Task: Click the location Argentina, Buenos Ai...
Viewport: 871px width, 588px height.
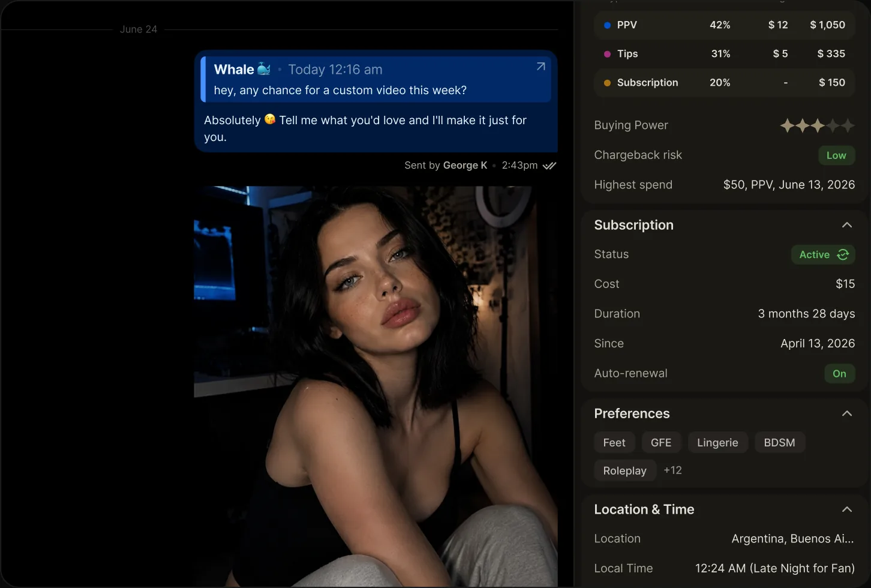Action: (x=792, y=539)
